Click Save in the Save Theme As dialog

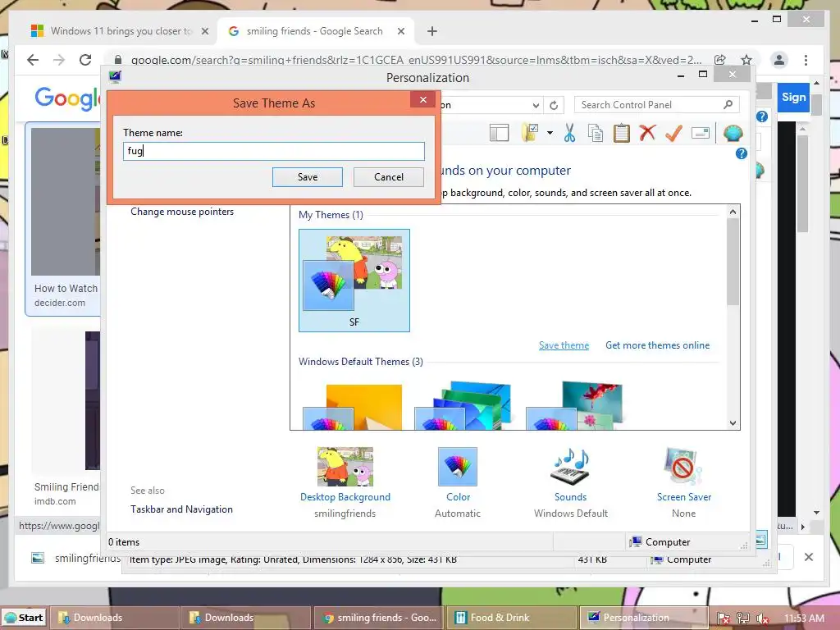pos(308,177)
